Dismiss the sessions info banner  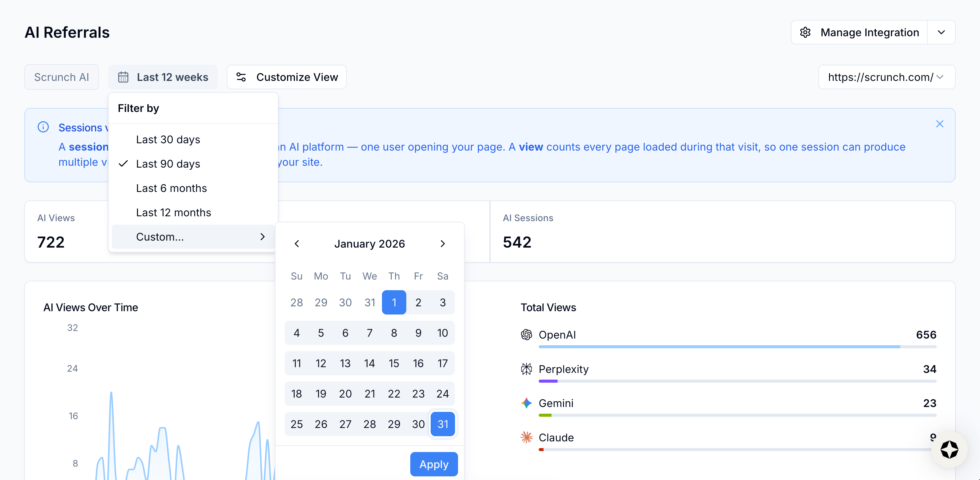pos(940,123)
